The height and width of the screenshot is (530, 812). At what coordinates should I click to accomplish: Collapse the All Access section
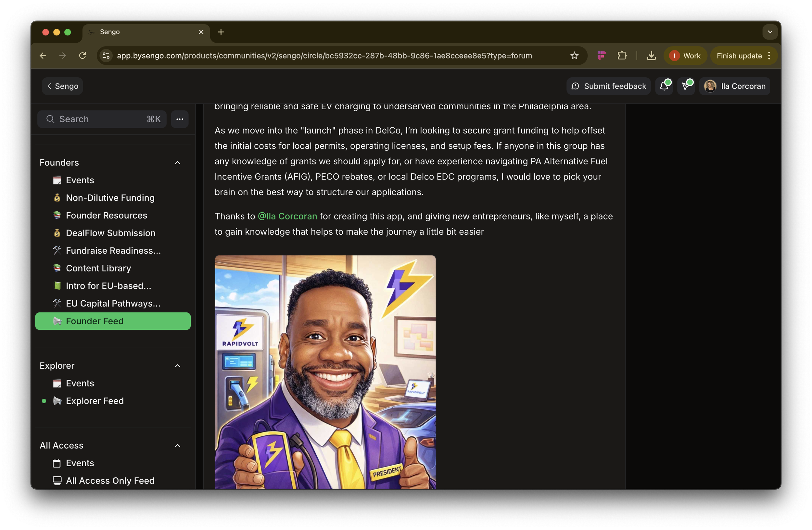(x=177, y=445)
